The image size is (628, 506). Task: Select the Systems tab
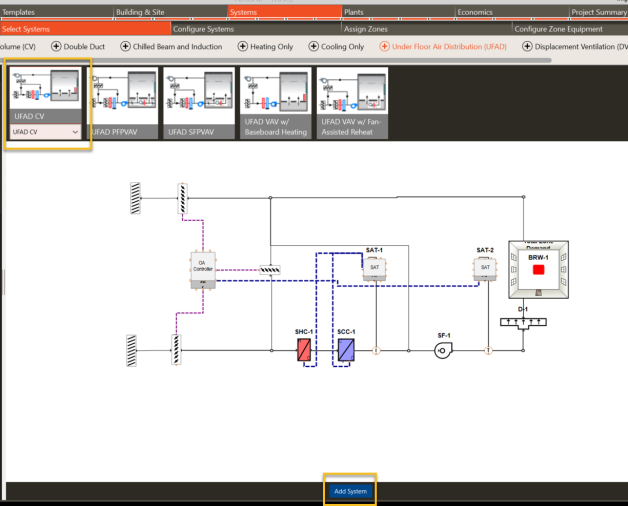285,12
